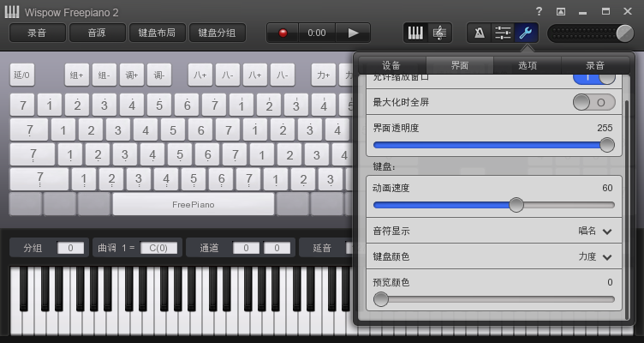
Task: Open the metronome icon
Action: (x=480, y=33)
